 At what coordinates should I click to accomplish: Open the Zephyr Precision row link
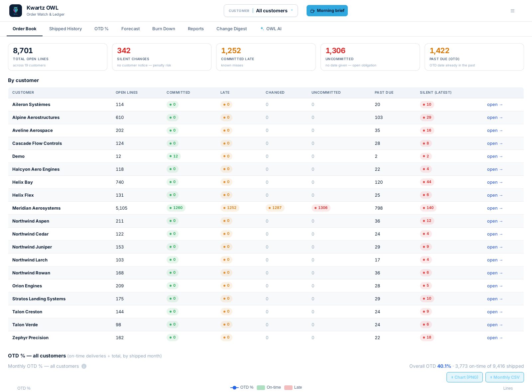click(495, 338)
